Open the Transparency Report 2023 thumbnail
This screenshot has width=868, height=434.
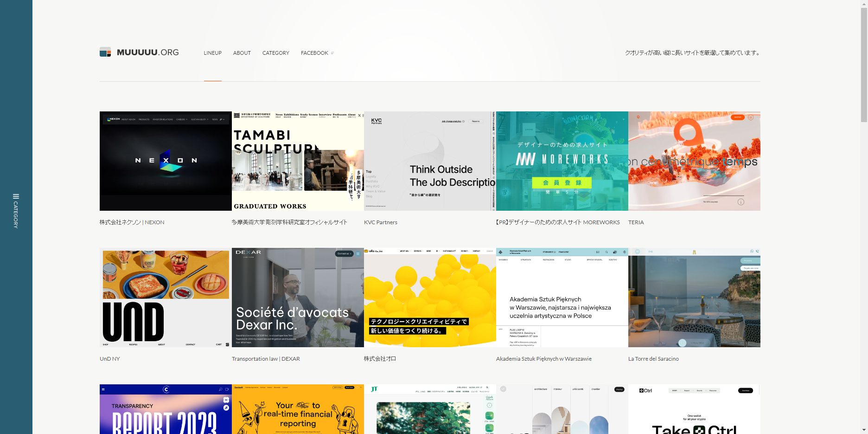pyautogui.click(x=166, y=409)
